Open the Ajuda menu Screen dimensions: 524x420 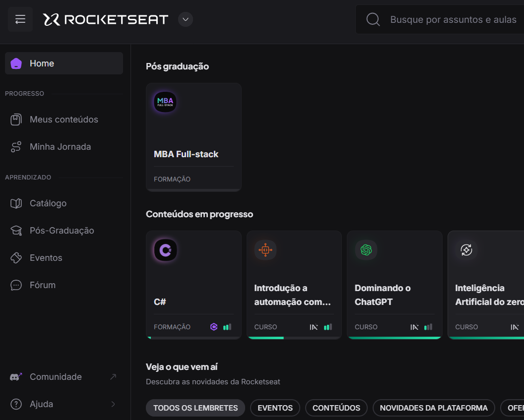coord(64,404)
